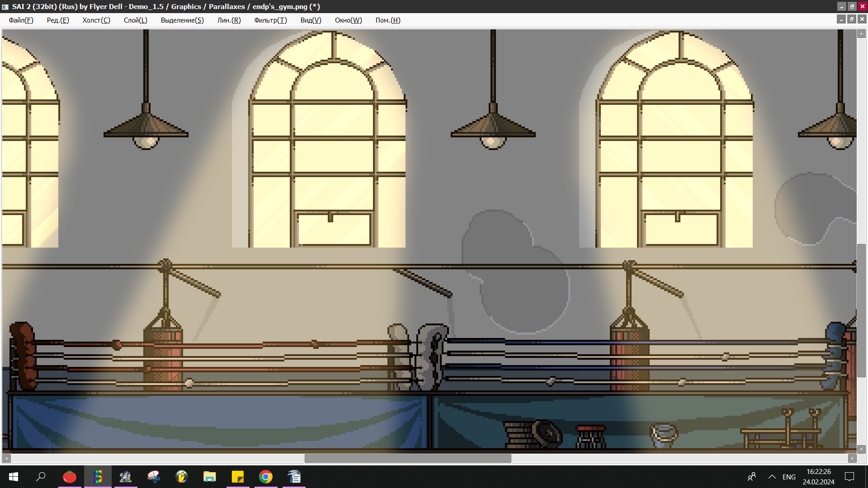Open File Explorer from the taskbar
Image resolution: width=868 pixels, height=488 pixels.
(210, 477)
